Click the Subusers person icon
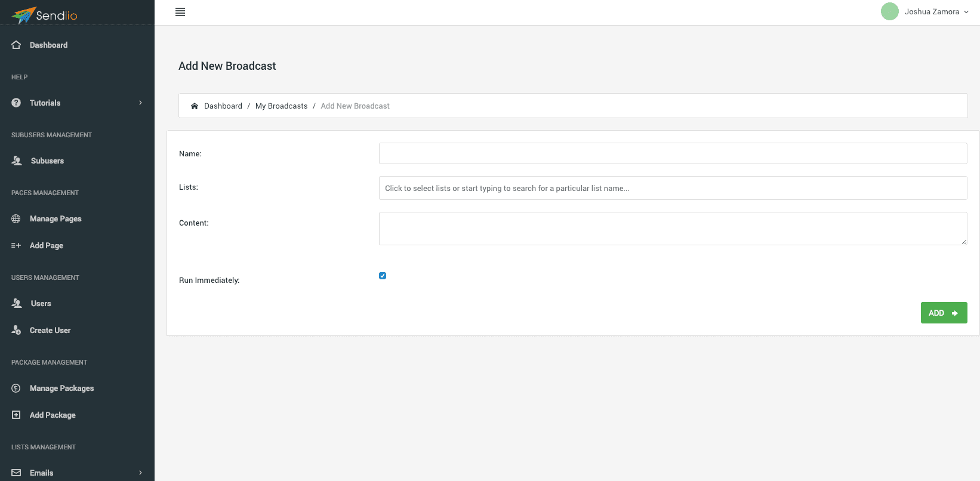 pyautogui.click(x=17, y=161)
